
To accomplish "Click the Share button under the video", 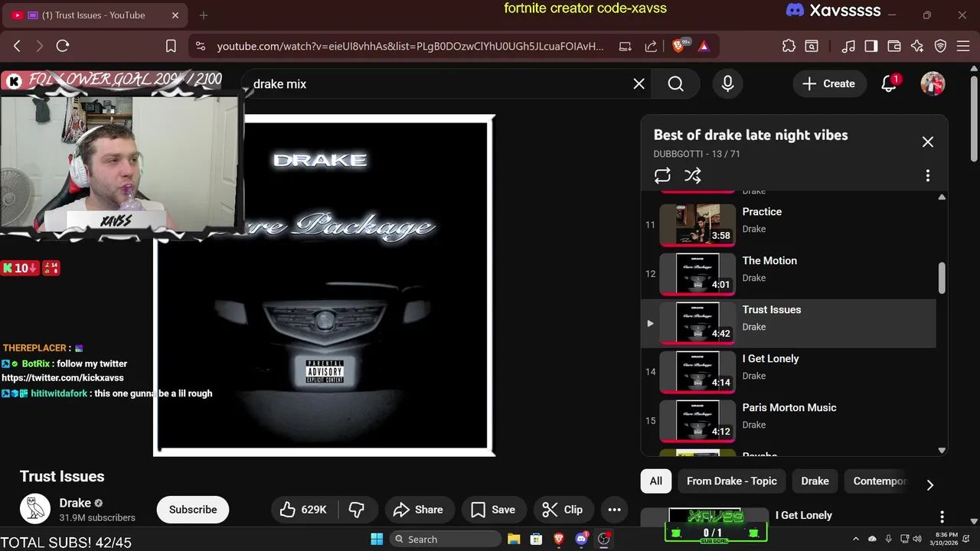I will point(418,510).
